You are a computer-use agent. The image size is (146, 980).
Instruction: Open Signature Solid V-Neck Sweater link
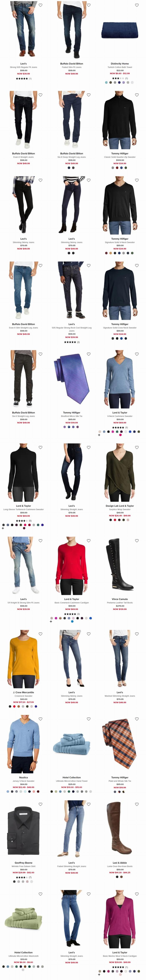pyautogui.click(x=120, y=242)
